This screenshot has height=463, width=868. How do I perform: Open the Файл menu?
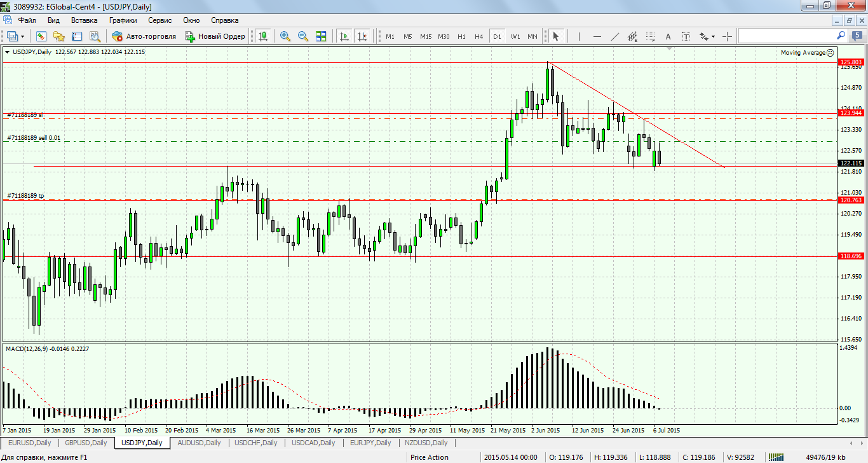pos(27,20)
